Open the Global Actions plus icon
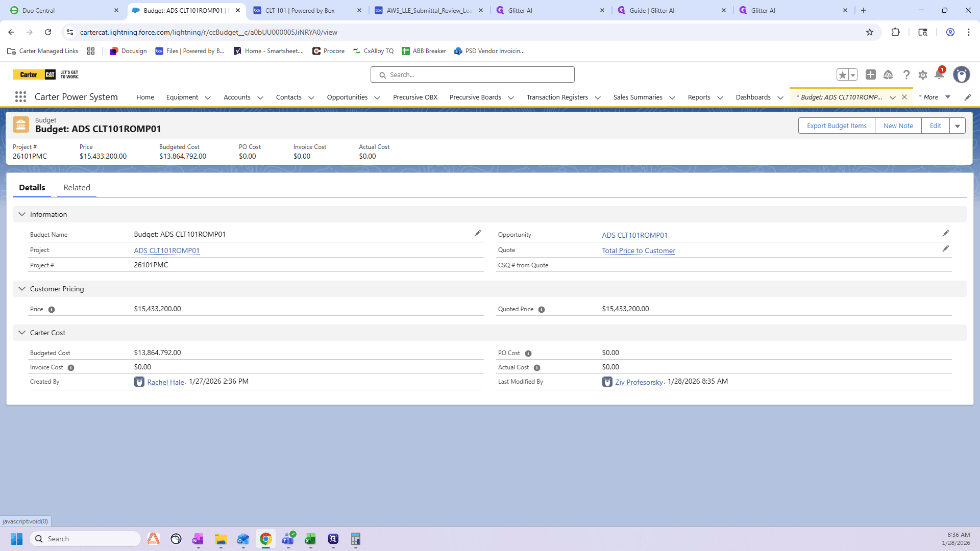 871,74
